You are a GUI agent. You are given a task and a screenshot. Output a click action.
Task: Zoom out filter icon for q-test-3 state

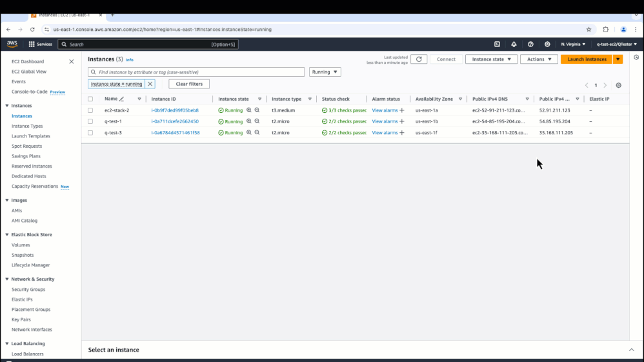257,132
